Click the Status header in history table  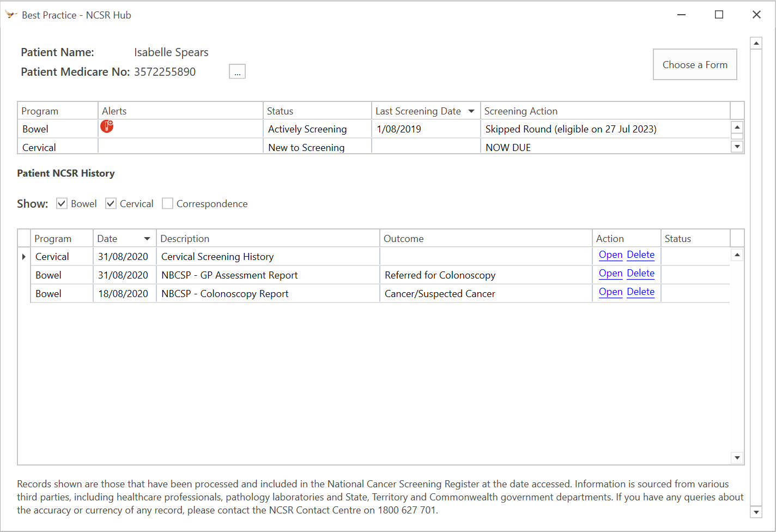[x=695, y=239]
